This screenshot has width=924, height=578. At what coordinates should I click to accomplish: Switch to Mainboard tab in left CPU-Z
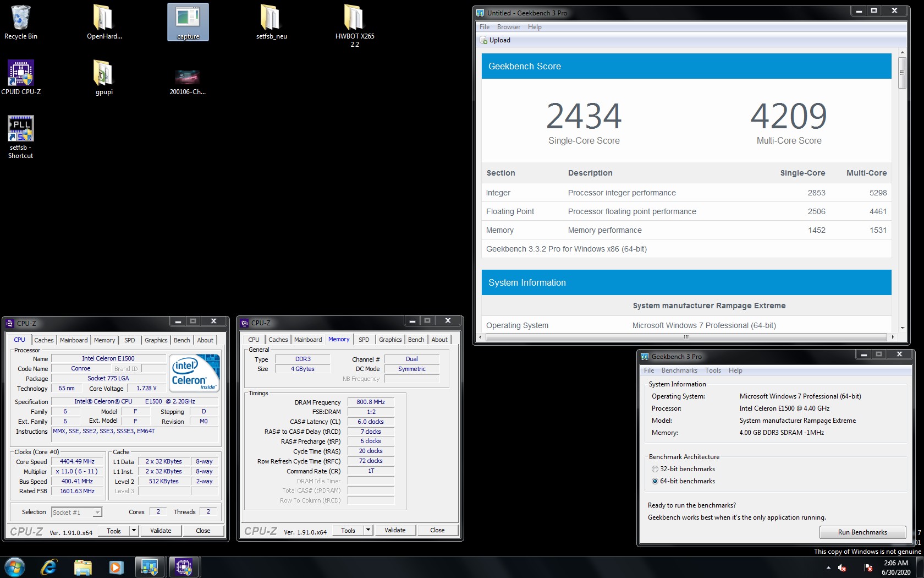click(74, 340)
